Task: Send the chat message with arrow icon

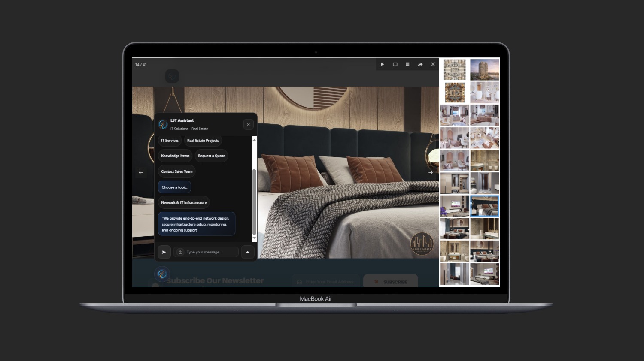Action: (164, 252)
